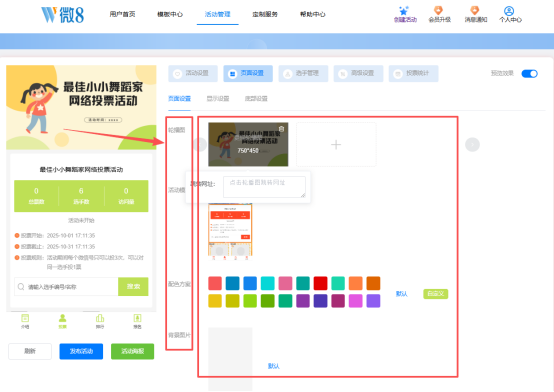
Task: Pick the purple color swatch
Action: (x=303, y=301)
